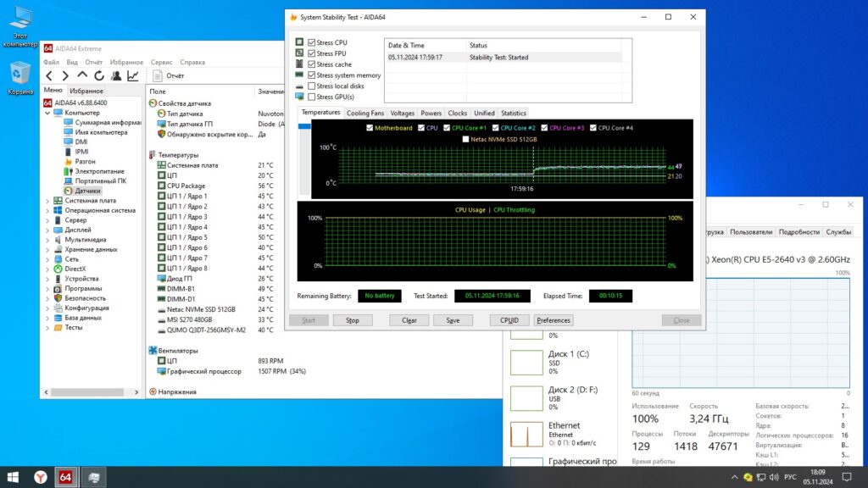Open Подробности tab in Task Manager
This screenshot has height=488, width=868.
click(798, 232)
